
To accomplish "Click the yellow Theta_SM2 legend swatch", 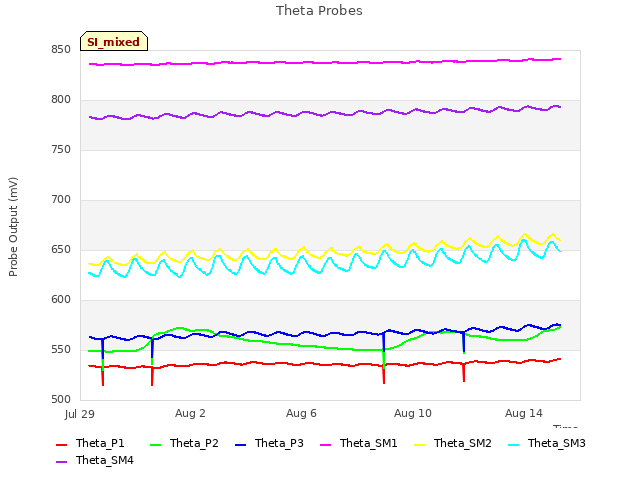I will [x=419, y=444].
